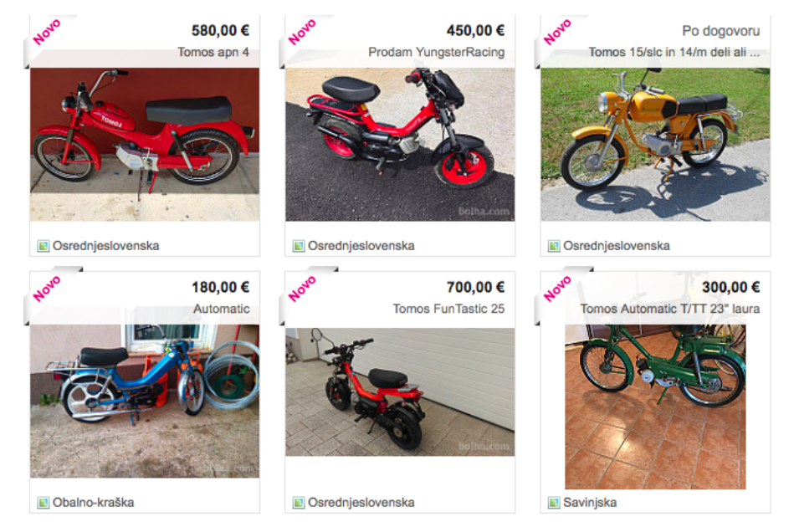Screen dimensions: 799x532
Task: Click the Tomos 15/slc in 14/m deli title
Action: pos(674,52)
